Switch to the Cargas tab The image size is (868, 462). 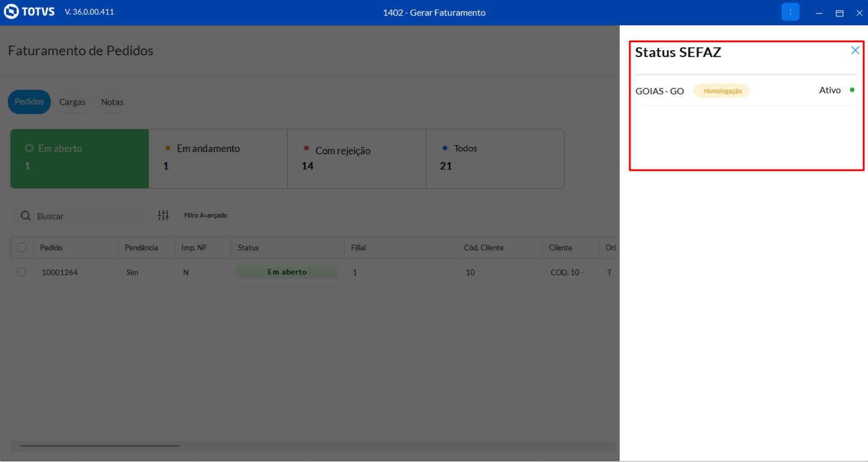(72, 102)
